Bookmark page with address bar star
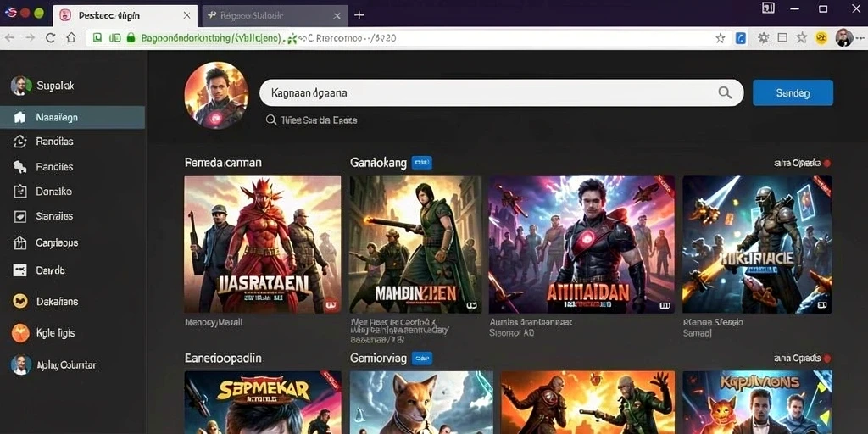Image resolution: width=868 pixels, height=434 pixels. tap(721, 38)
